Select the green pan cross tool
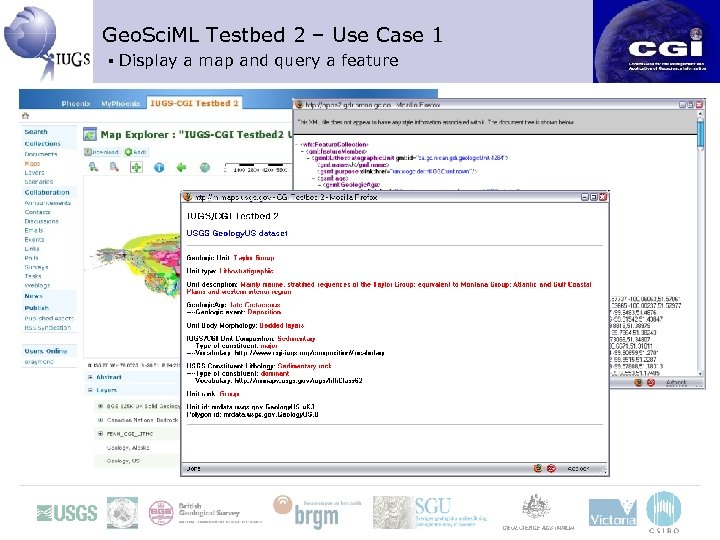Viewport: 720px width, 540px height. click(136, 168)
